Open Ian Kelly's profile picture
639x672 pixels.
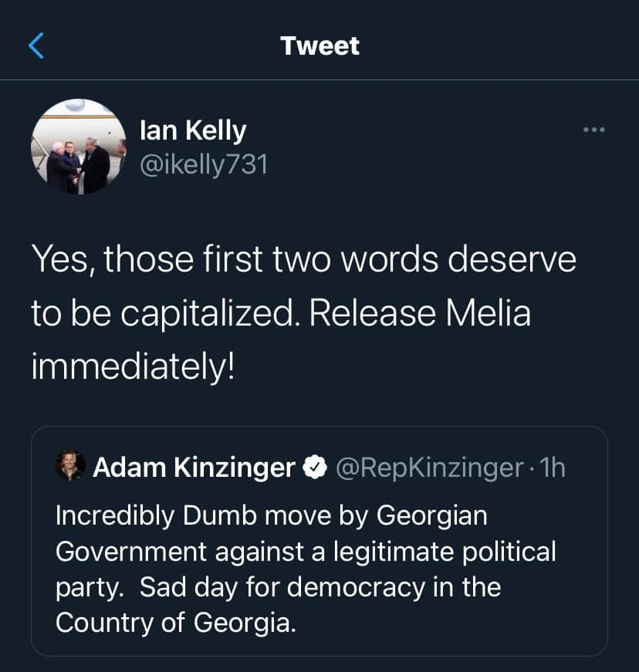click(78, 147)
